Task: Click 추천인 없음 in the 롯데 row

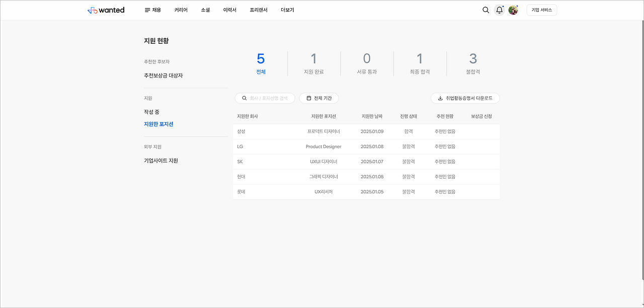Action: point(445,192)
